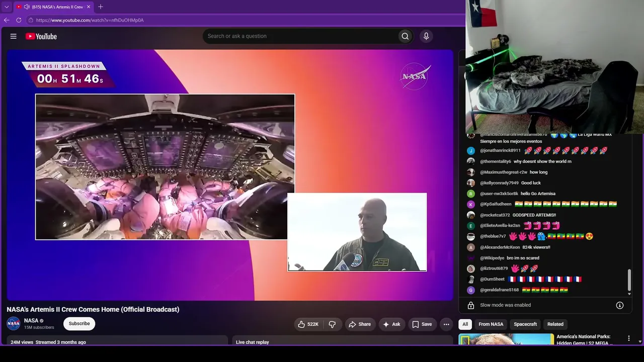Click @user-nw3xk5or8k's chat avatar
644x362 pixels.
point(471,194)
